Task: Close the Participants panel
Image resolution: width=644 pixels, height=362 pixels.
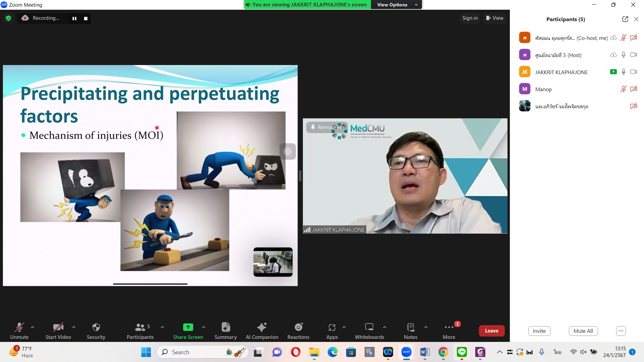Action: (636, 19)
